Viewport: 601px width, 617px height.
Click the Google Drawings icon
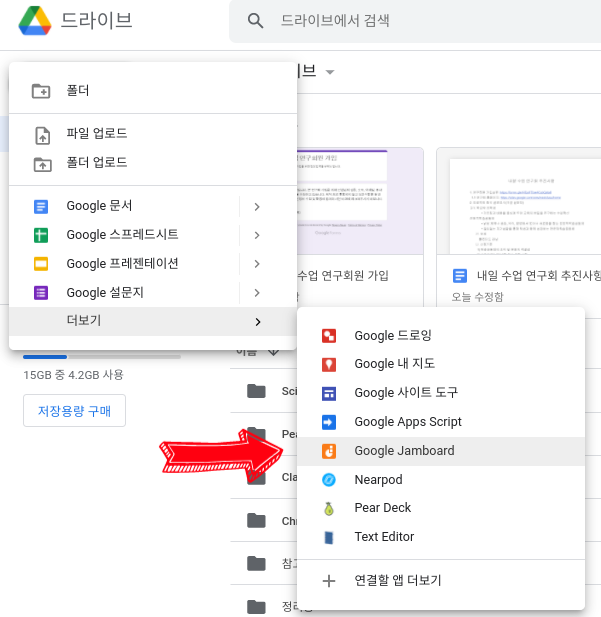coord(329,336)
